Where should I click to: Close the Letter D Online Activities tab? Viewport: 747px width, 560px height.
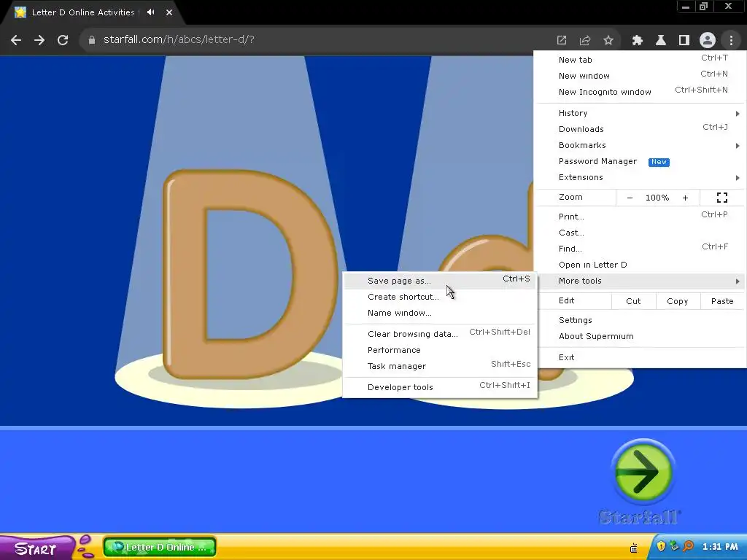[x=169, y=12]
